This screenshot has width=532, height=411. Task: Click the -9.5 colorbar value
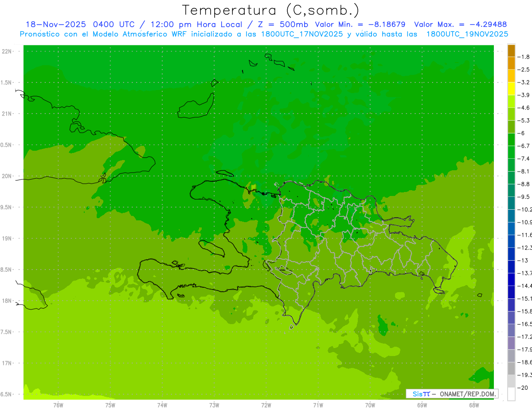[x=524, y=197]
